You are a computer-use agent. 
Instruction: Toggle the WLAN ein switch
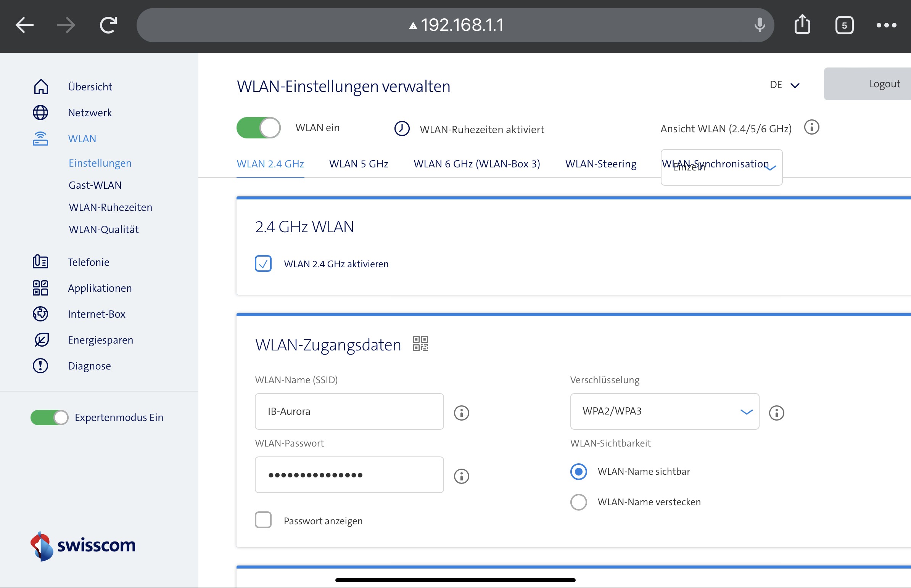tap(259, 127)
